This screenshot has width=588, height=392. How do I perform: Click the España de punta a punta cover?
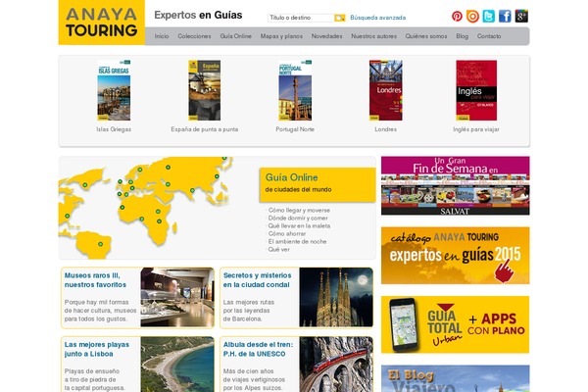click(x=205, y=90)
